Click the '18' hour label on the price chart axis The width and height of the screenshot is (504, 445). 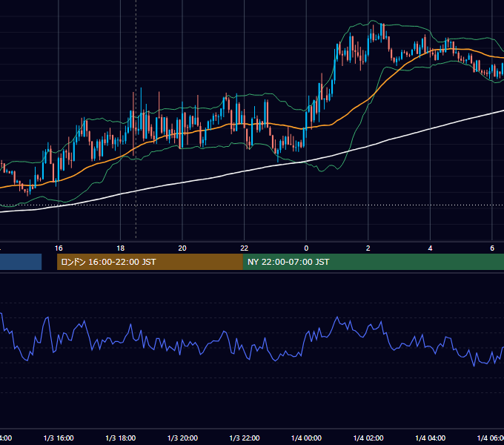click(120, 248)
